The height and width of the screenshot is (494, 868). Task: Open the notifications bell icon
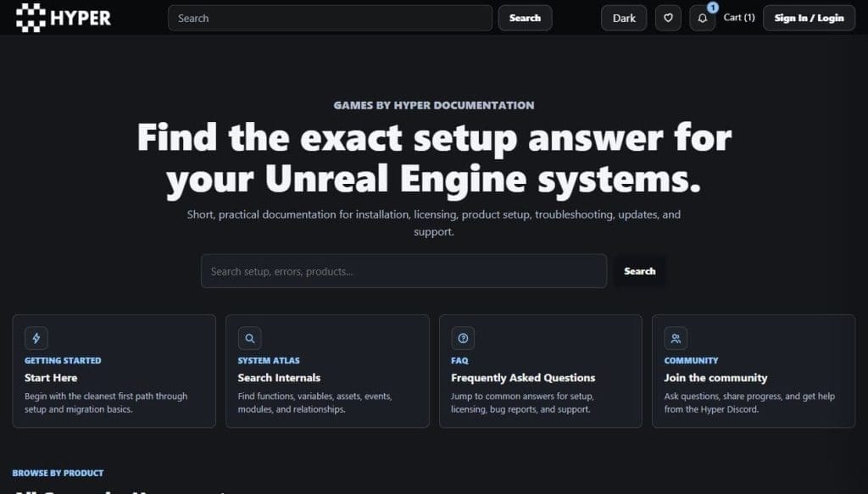[x=703, y=18]
